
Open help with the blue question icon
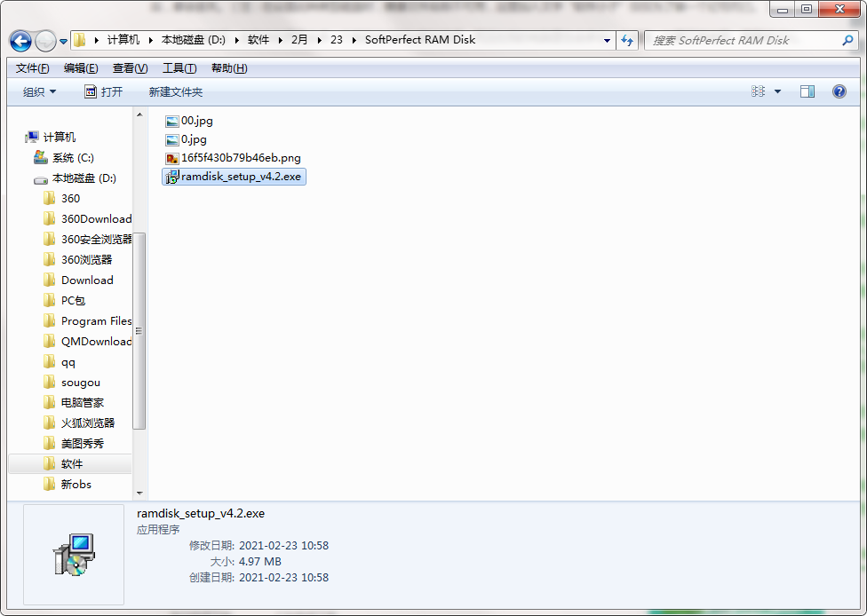coord(839,91)
